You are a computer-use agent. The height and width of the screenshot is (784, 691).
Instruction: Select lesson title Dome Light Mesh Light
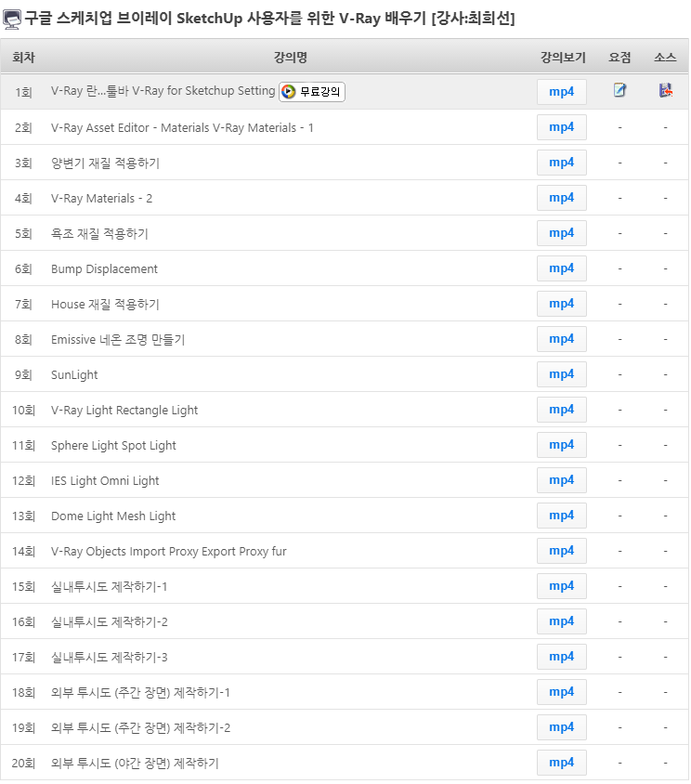point(113,516)
